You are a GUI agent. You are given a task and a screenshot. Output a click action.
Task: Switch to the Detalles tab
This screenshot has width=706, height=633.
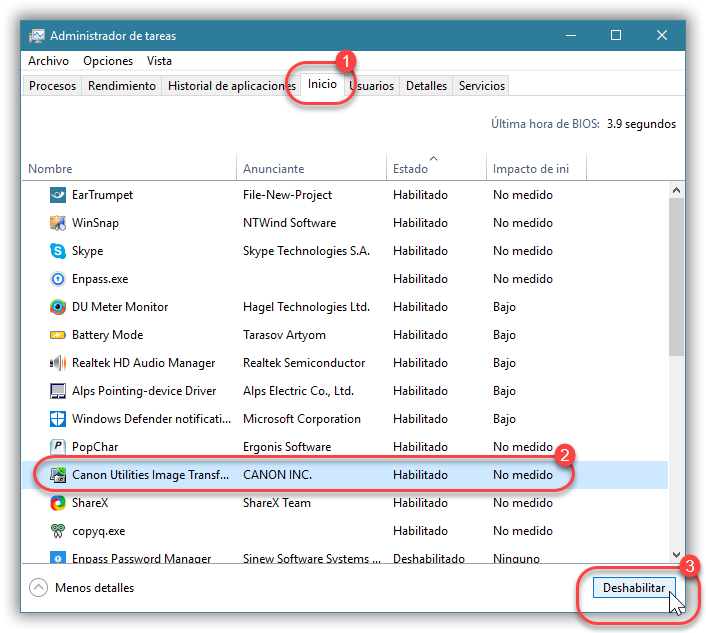[x=426, y=86]
